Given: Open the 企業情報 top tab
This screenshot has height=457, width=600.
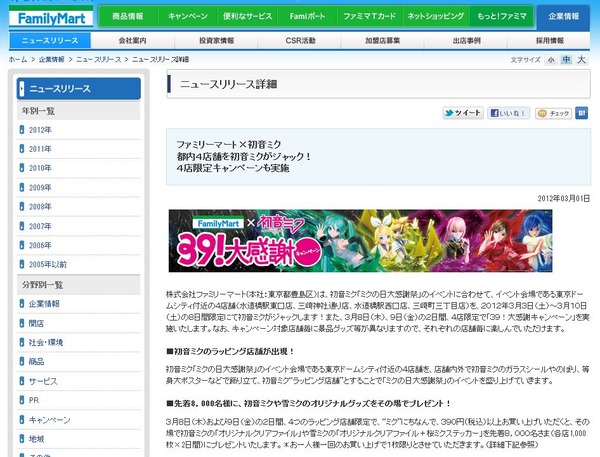Looking at the screenshot, I should coord(563,16).
